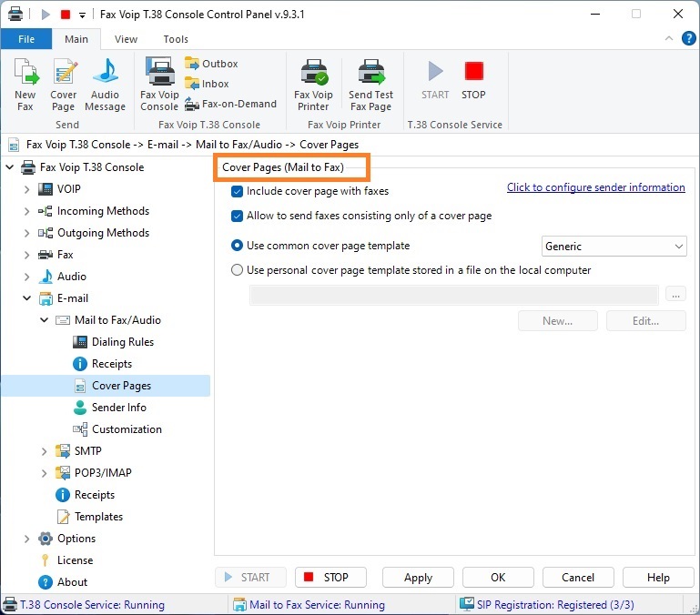The width and height of the screenshot is (700, 615).
Task: Switch to the View ribbon tab
Action: (x=126, y=39)
